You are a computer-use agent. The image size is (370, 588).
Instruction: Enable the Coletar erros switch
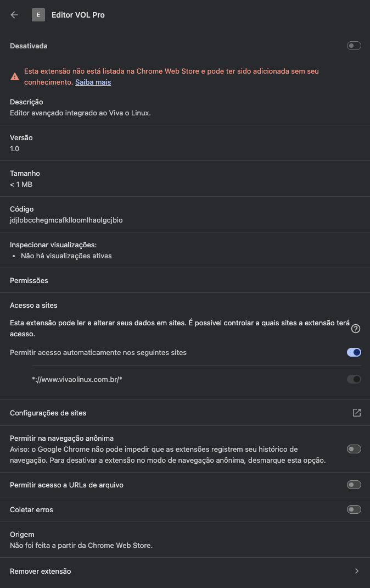354,509
